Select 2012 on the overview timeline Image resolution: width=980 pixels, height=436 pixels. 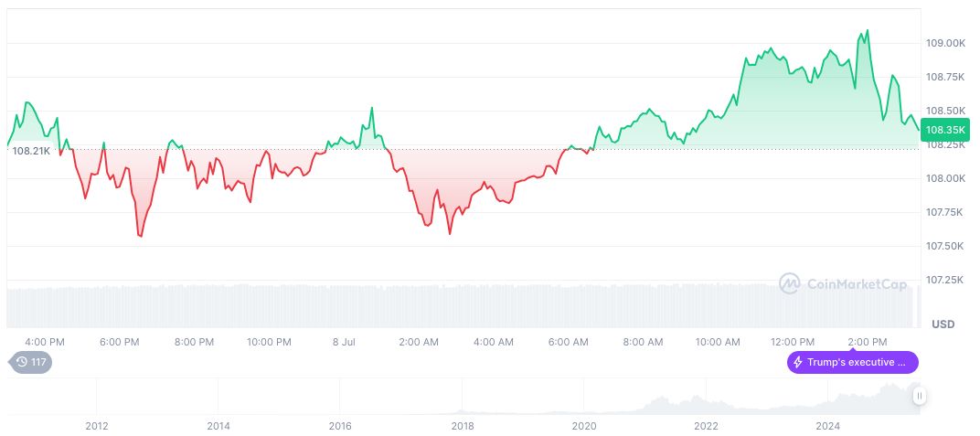[x=97, y=425]
